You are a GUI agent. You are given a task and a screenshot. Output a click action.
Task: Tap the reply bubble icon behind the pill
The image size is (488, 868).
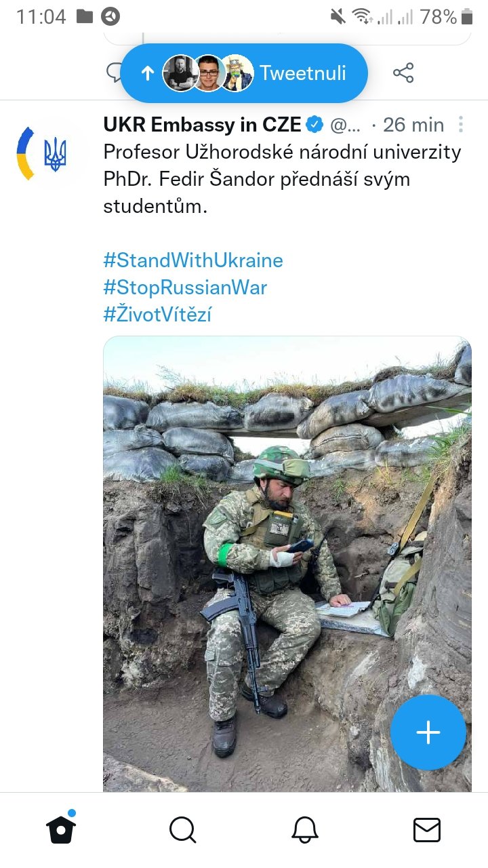click(x=114, y=72)
